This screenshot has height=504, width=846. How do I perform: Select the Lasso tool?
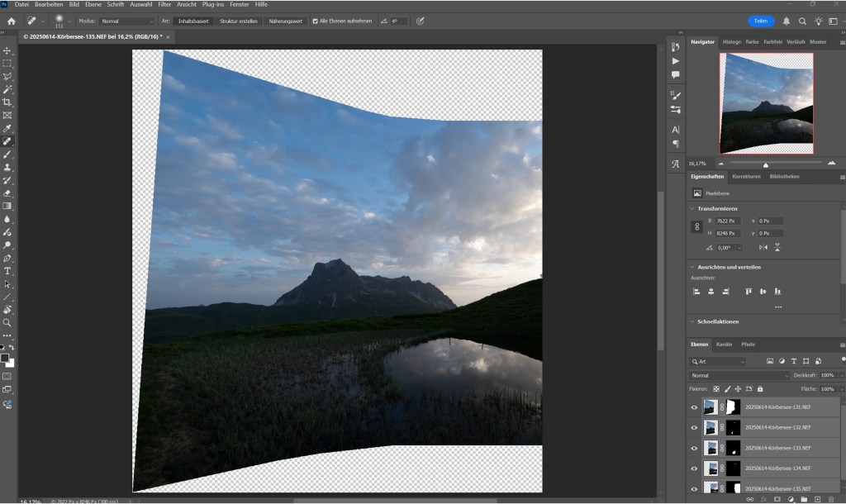[x=7, y=78]
